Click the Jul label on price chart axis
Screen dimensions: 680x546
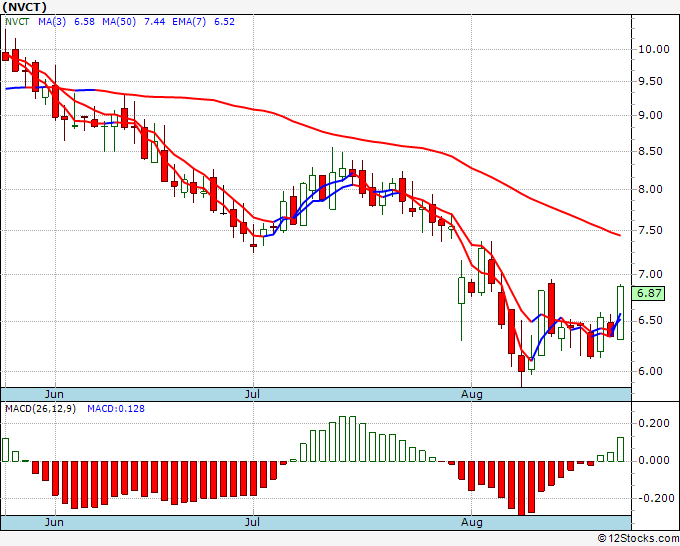click(x=252, y=394)
